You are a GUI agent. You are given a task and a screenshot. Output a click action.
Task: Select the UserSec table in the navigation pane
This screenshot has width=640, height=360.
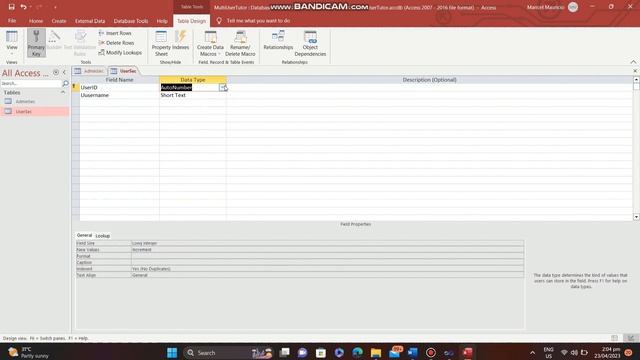[35, 111]
